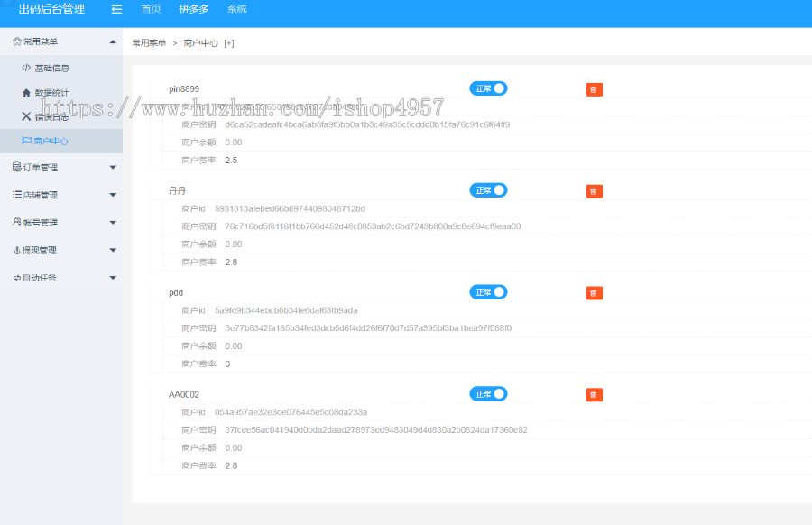Toggle 正常 status for pin8899

(487, 89)
